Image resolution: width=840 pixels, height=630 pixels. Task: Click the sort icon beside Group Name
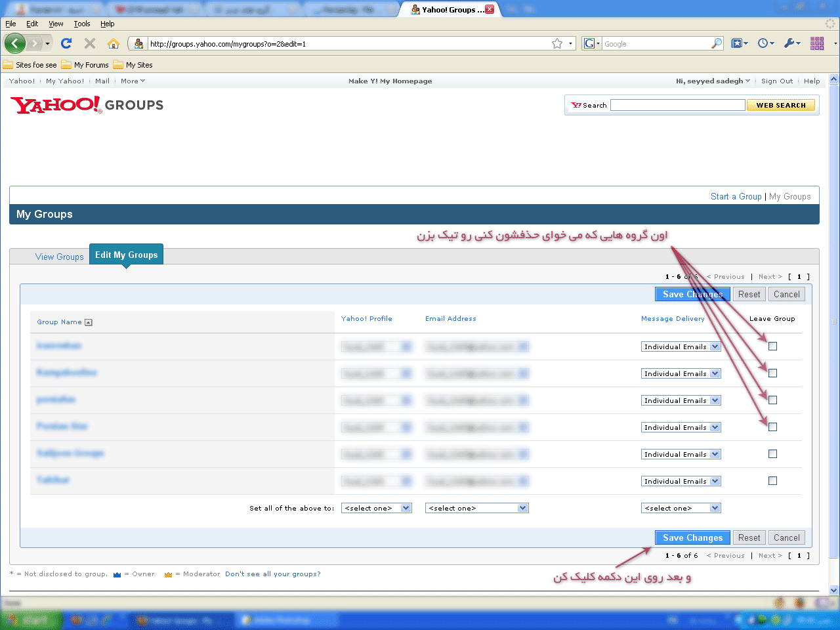tap(89, 322)
